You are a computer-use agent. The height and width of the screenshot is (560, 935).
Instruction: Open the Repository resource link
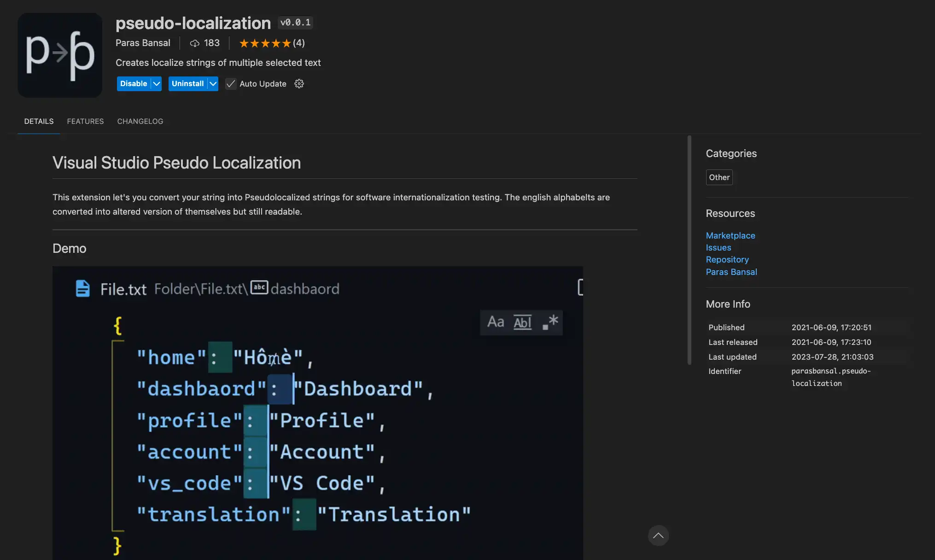727,260
